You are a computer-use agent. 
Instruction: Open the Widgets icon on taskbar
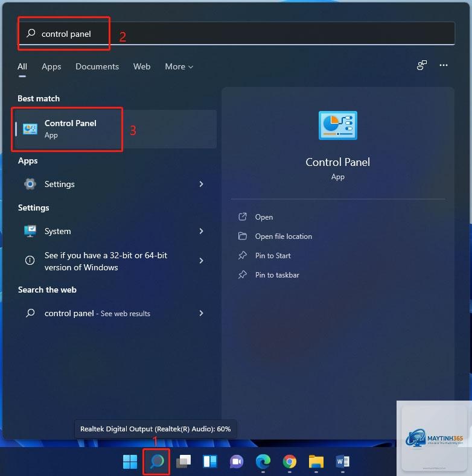[x=210, y=462]
